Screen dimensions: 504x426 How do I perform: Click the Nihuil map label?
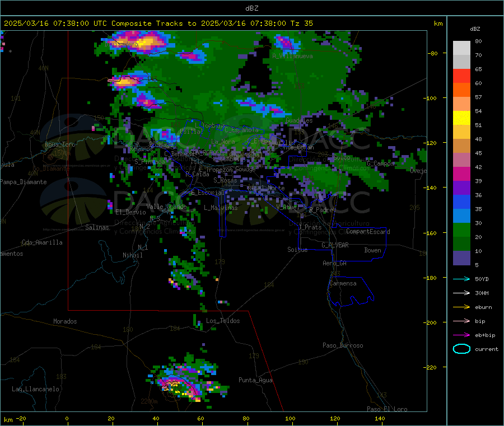tap(132, 255)
